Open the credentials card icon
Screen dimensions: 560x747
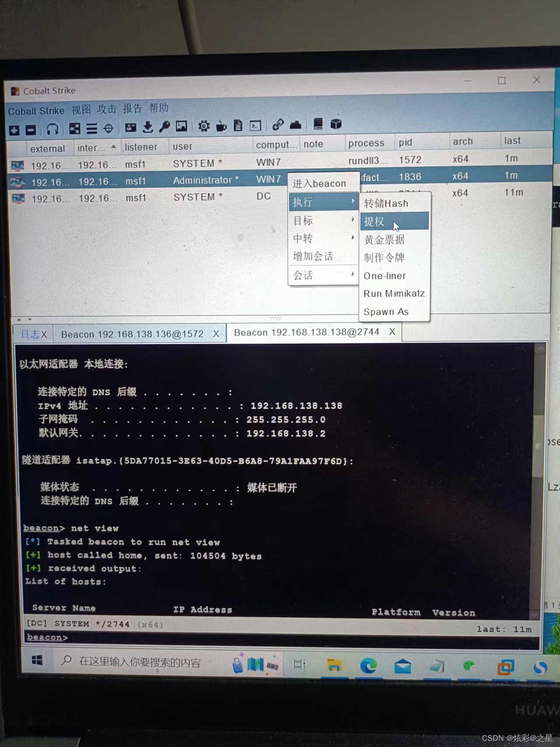pyautogui.click(x=130, y=127)
